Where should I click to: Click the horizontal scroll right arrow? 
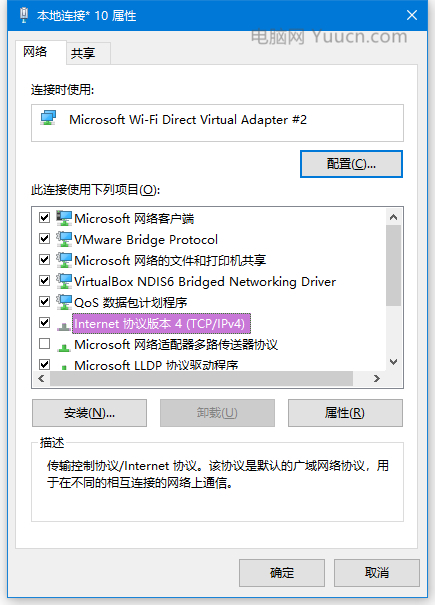pyautogui.click(x=377, y=379)
